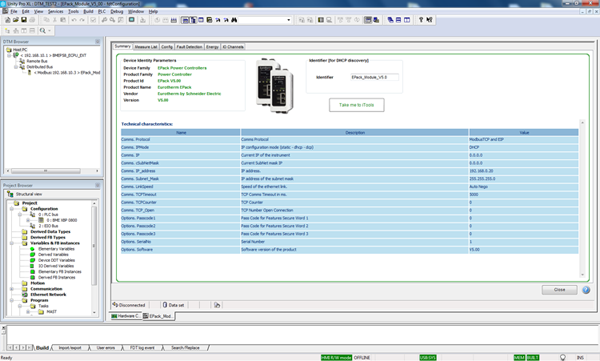Click the New project toolbar icon
This screenshot has height=361, width=600.
[x=7, y=20]
